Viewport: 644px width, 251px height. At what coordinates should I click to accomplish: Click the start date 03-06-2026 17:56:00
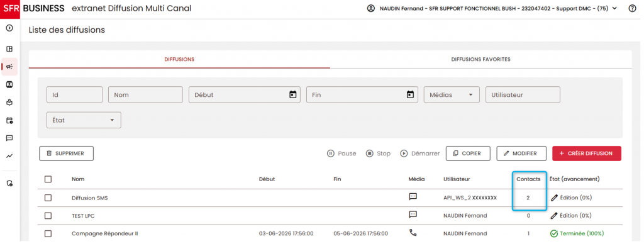coord(286,234)
